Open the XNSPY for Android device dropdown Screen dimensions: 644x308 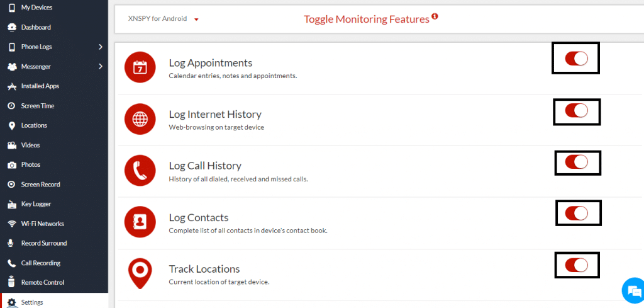click(164, 19)
